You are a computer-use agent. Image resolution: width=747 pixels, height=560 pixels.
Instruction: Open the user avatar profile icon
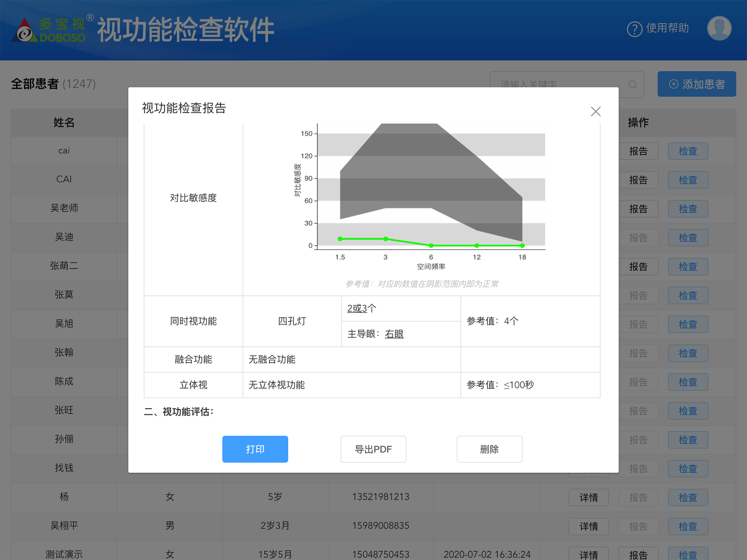tap(719, 28)
